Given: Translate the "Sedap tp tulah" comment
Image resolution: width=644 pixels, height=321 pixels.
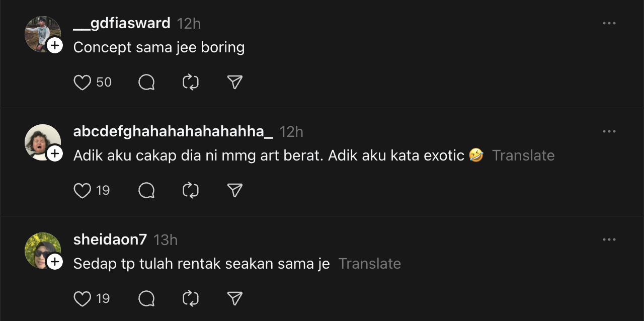Looking at the screenshot, I should 370,264.
